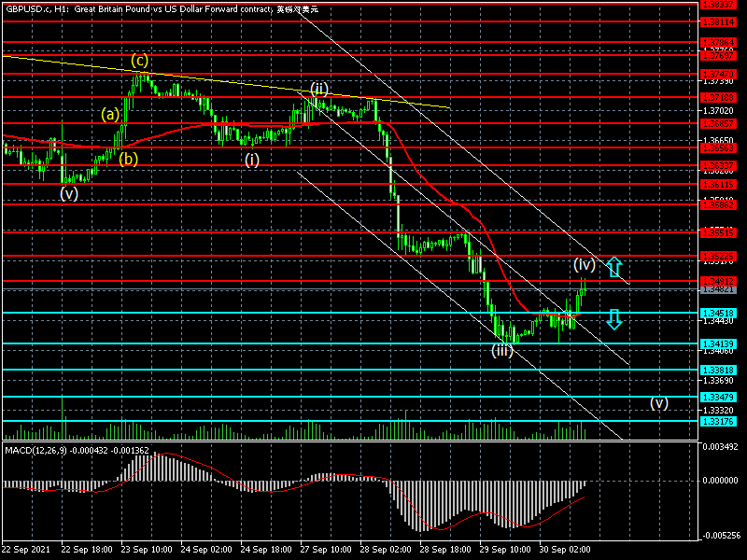Screen dimensions: 747x560
Task: Click the yellow (a) wave label
Action: [x=110, y=114]
